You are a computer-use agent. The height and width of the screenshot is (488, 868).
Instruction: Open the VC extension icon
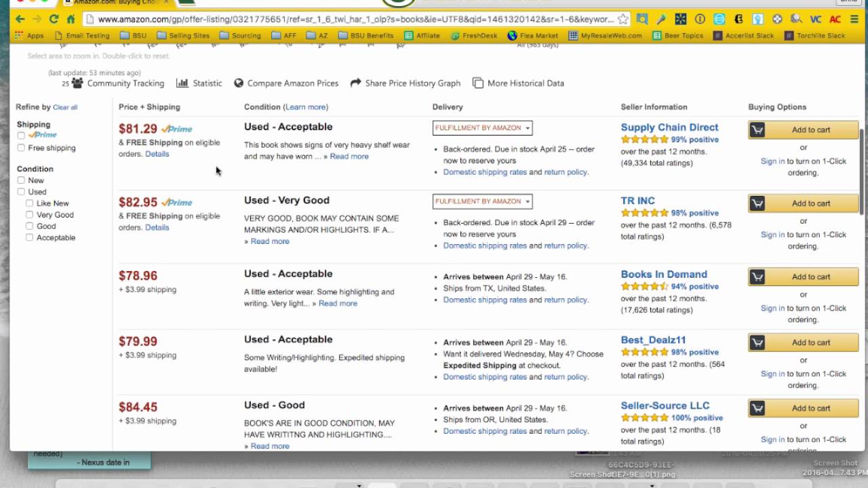coord(816,19)
